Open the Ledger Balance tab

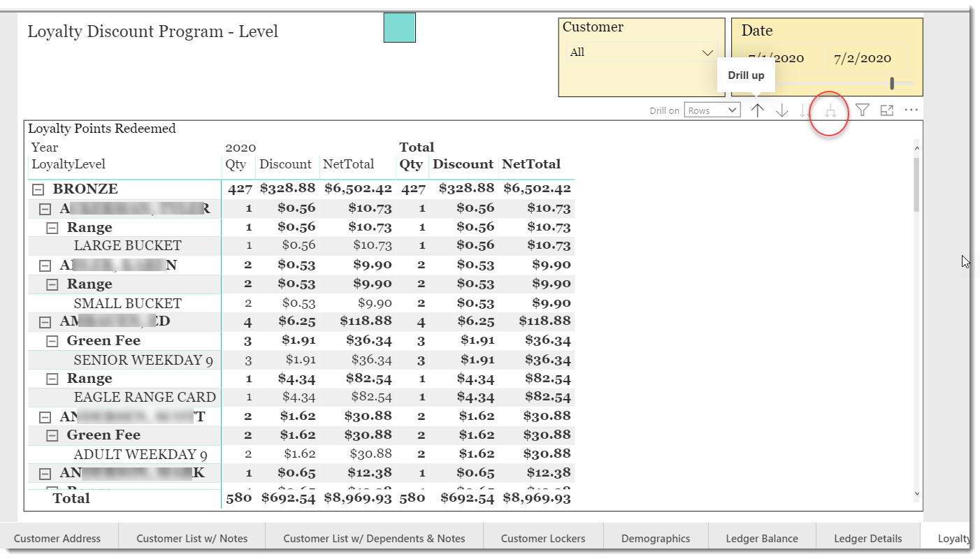[762, 538]
